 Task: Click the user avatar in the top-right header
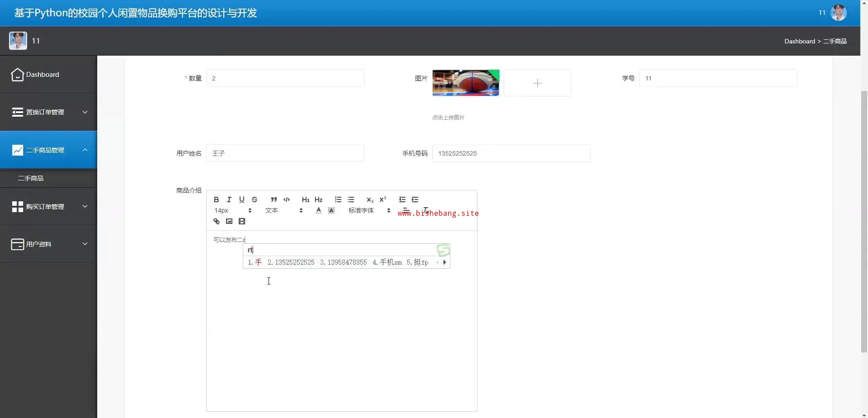(x=839, y=13)
